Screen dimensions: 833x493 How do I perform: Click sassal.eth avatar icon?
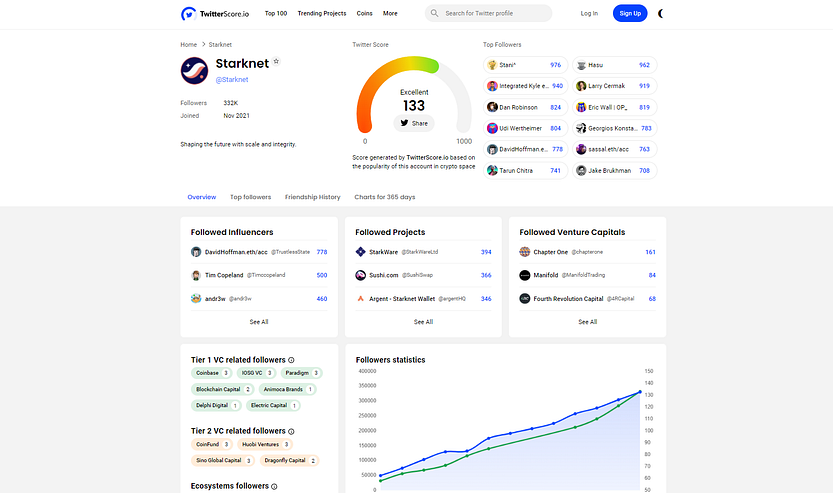581,149
